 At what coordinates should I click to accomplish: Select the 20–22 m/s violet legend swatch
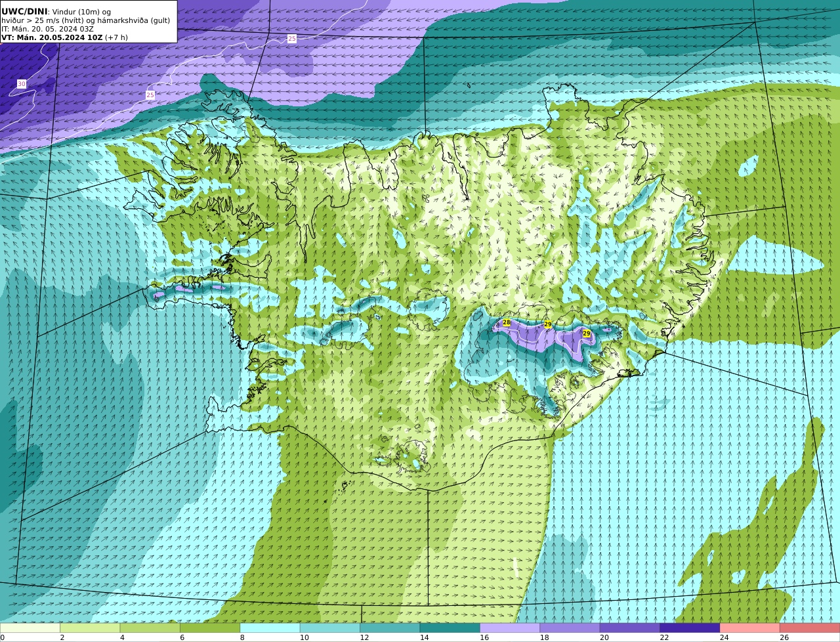[x=630, y=628]
